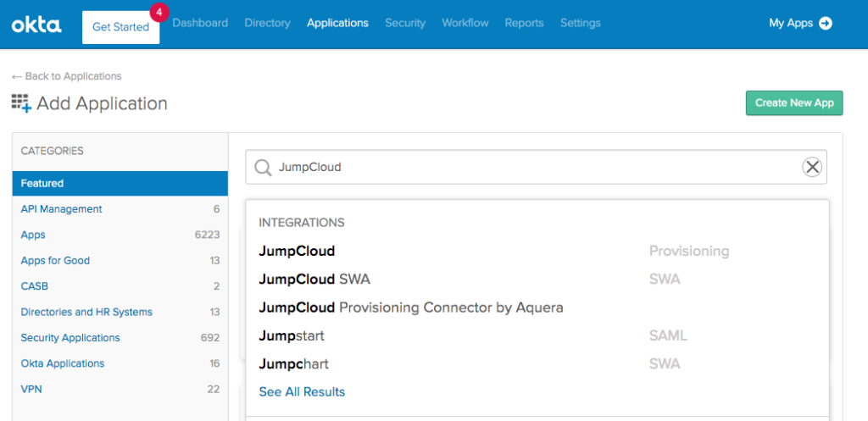The width and height of the screenshot is (868, 421).
Task: Select the API Management category
Action: point(61,209)
